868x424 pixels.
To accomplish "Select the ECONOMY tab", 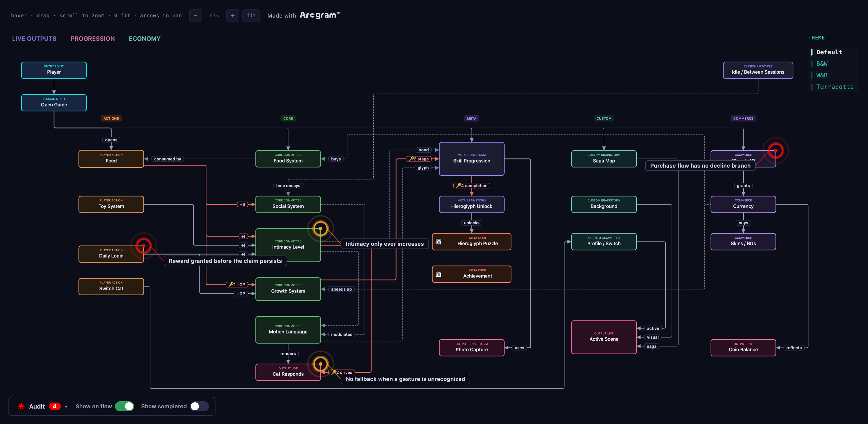I will click(144, 38).
